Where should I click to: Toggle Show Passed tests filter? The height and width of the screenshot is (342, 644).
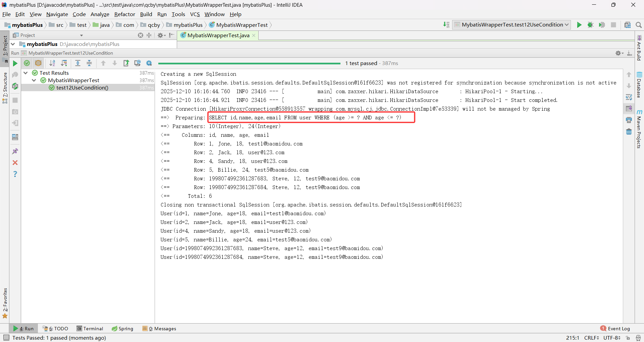[x=27, y=63]
